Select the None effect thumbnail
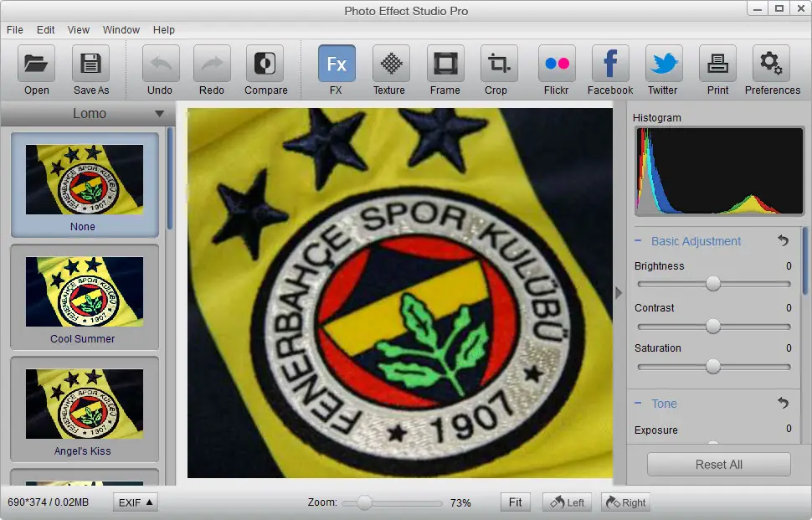812x520 pixels. [85, 185]
